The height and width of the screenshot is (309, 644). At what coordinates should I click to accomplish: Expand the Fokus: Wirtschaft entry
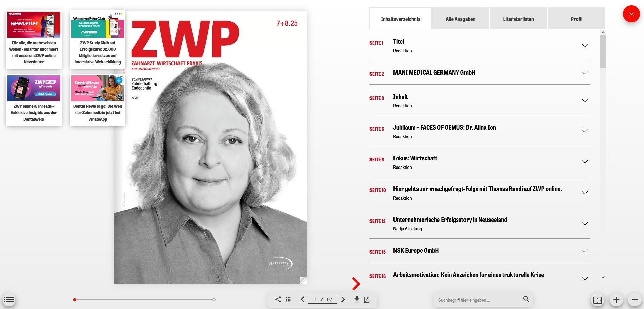[x=585, y=162]
